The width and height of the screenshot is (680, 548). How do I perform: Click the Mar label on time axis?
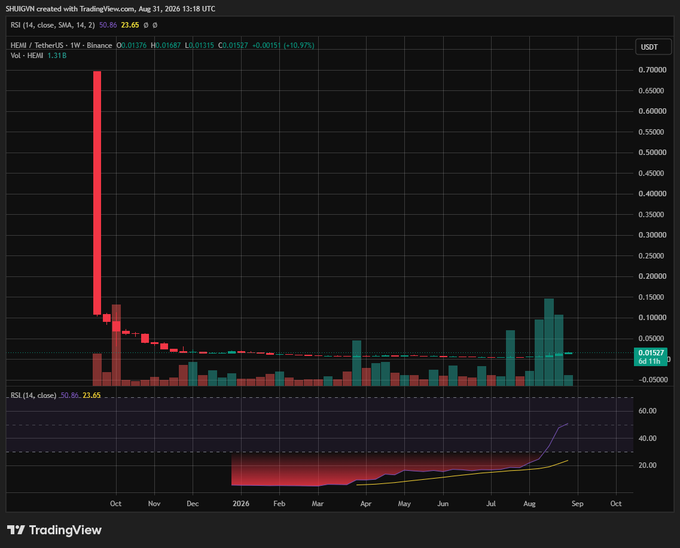tap(317, 503)
